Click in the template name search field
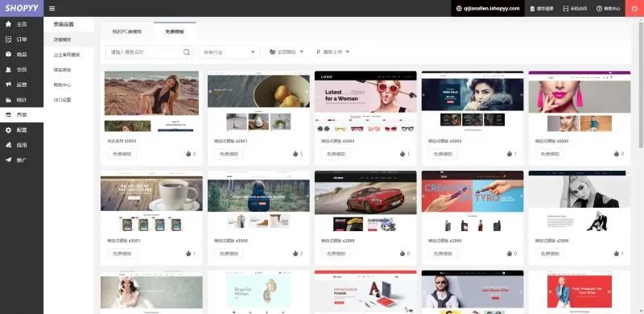Viewport: 644px width, 314px height. 144,52
